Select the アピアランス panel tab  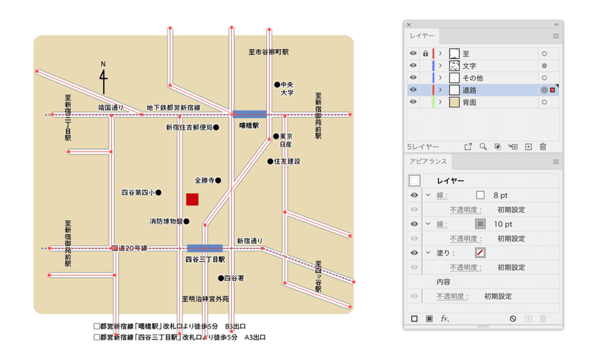[428, 162]
